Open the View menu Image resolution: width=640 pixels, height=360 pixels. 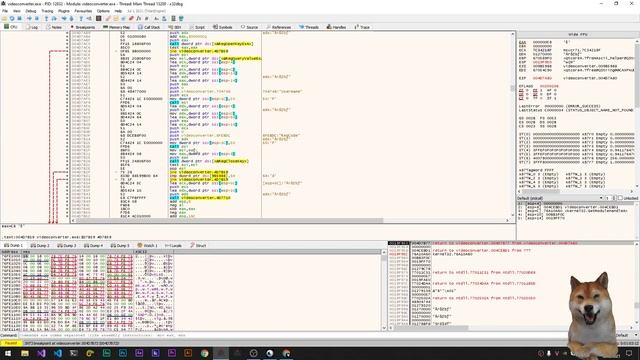(17, 11)
